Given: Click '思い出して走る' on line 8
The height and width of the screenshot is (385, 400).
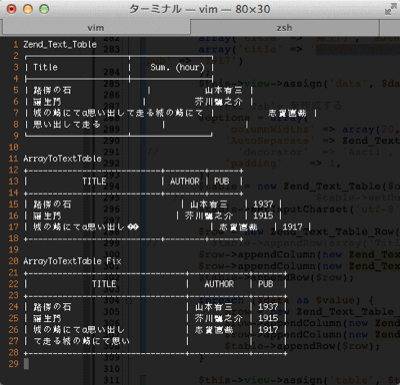Looking at the screenshot, I should tap(67, 125).
